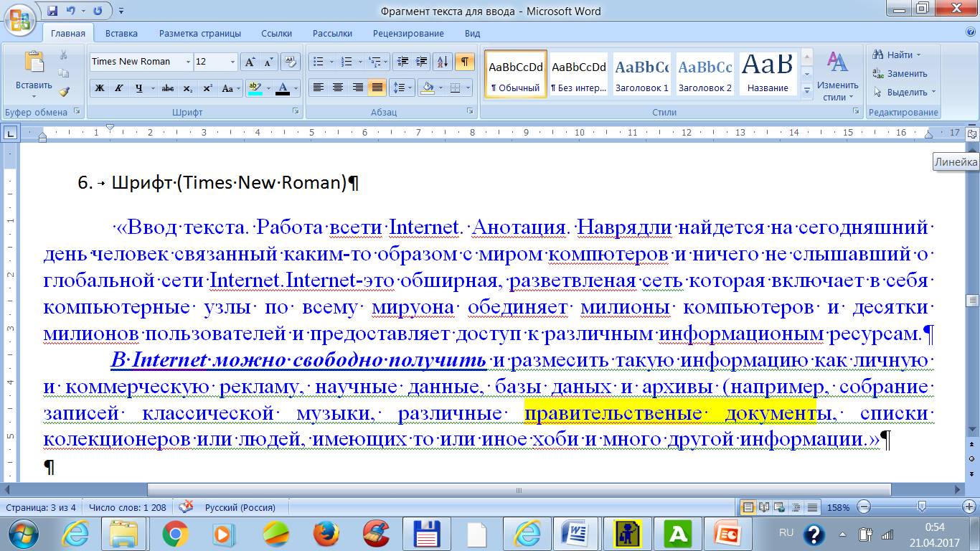Open the font size dropdown showing 12
This screenshot has width=980, height=551.
pos(232,62)
